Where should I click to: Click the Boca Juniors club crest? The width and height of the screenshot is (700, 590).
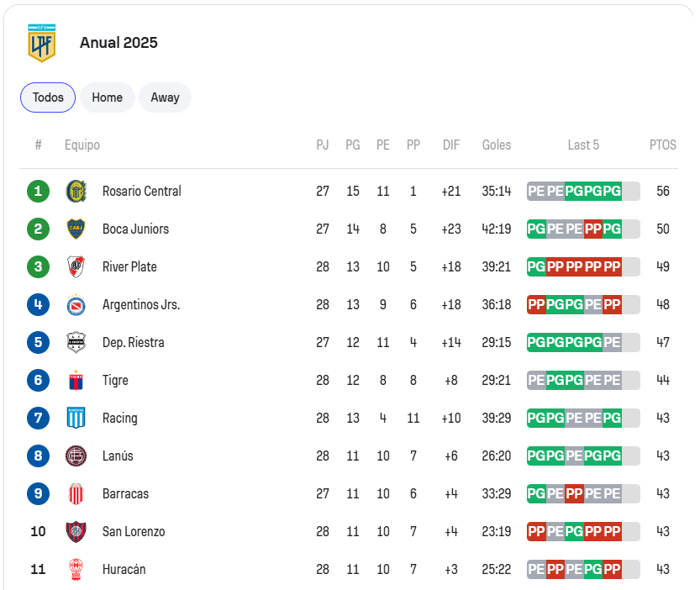coord(76,229)
